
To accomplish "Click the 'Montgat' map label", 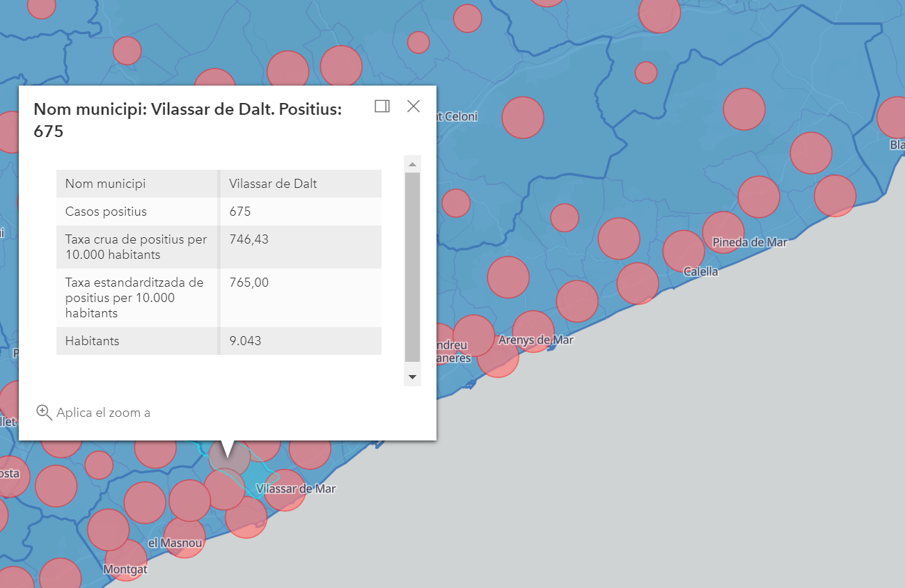I will click(125, 569).
